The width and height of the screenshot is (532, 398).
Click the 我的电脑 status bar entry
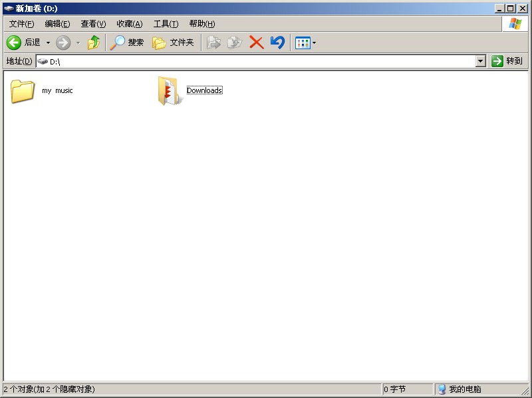460,389
